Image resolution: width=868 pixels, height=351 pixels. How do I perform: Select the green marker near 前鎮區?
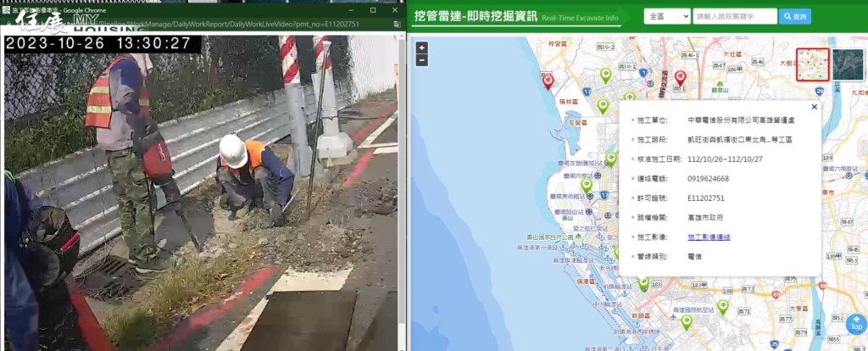coord(643,283)
